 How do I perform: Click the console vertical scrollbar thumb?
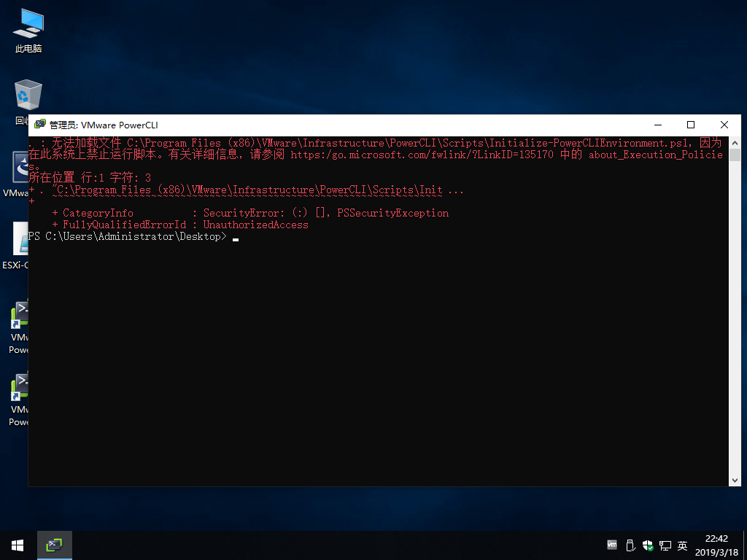[x=735, y=155]
